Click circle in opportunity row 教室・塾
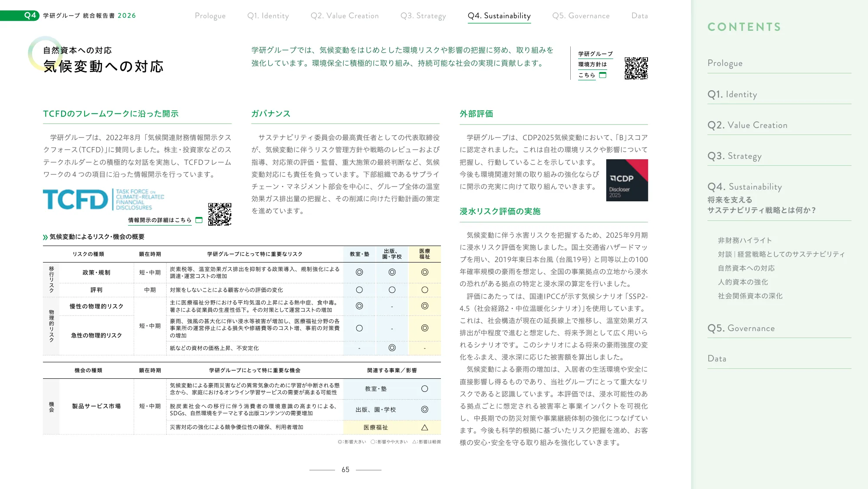868x489 pixels. click(x=425, y=389)
